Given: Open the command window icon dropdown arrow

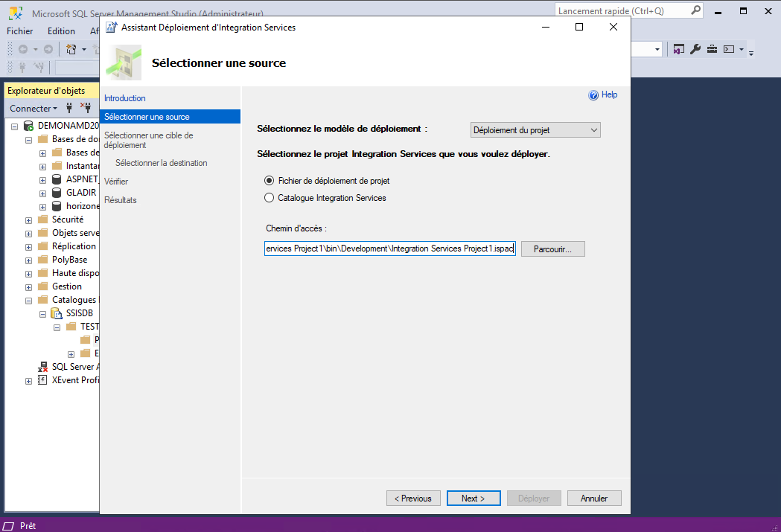Looking at the screenshot, I should tap(741, 49).
